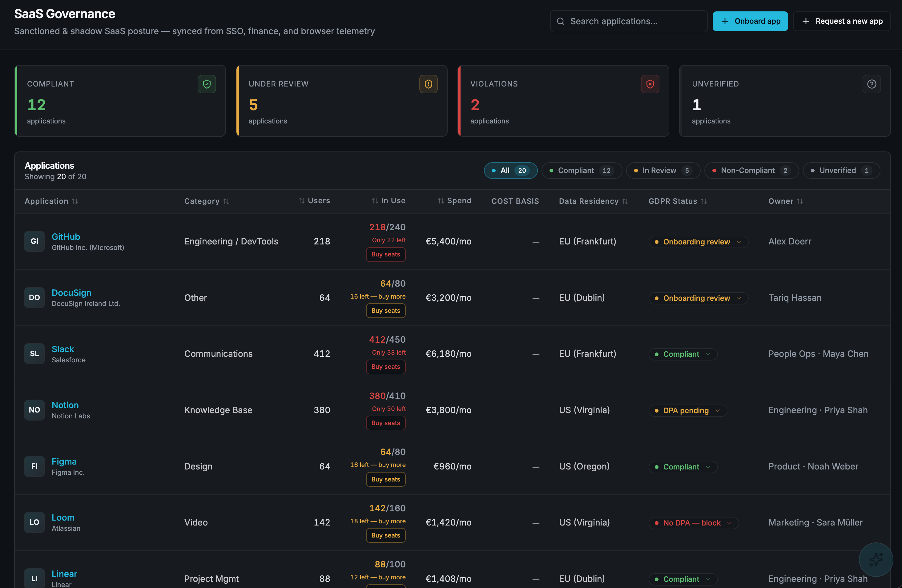Screen dimensions: 902x588
Task: Buy seats for DocuSign
Action: click(385, 311)
